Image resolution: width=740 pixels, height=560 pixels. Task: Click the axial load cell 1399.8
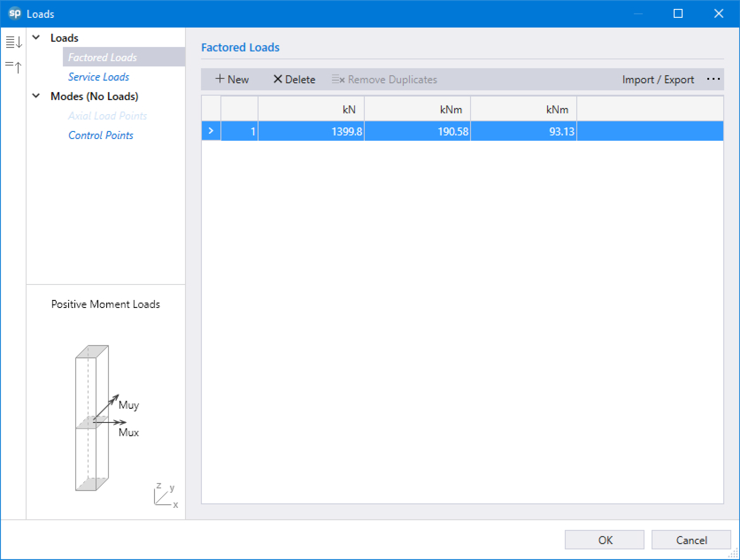(x=311, y=131)
